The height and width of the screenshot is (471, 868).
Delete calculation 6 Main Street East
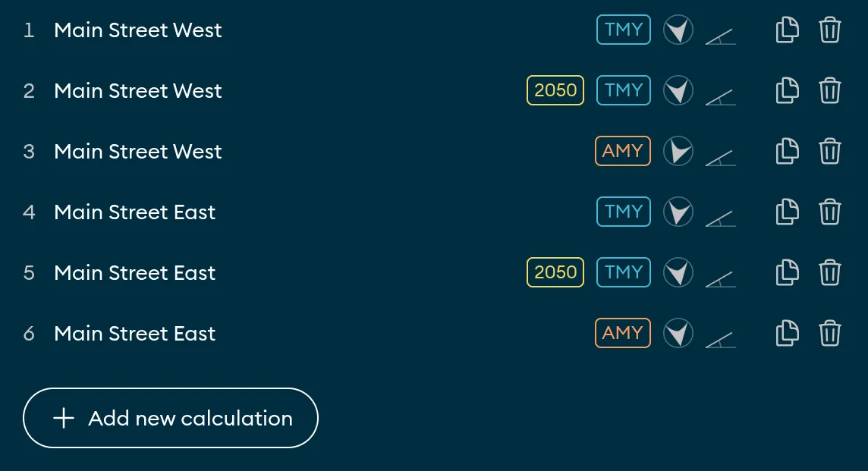click(830, 333)
